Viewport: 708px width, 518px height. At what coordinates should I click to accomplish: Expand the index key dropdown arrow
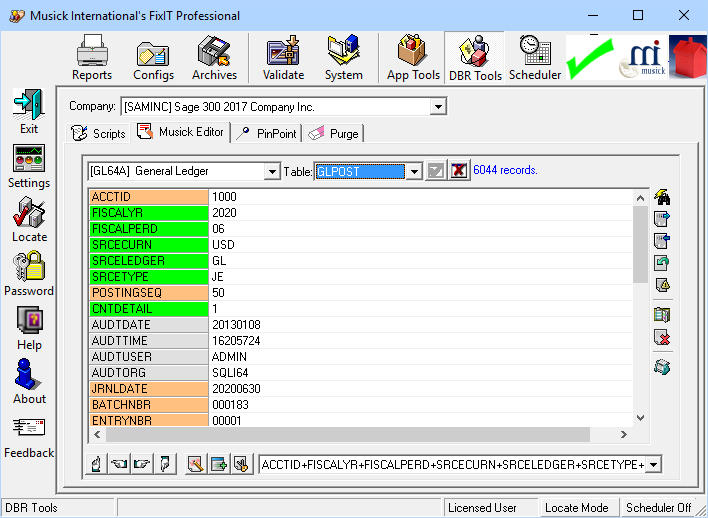tap(654, 464)
